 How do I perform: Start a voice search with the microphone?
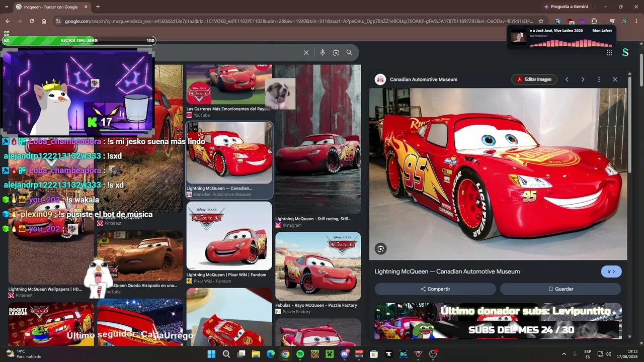[323, 53]
